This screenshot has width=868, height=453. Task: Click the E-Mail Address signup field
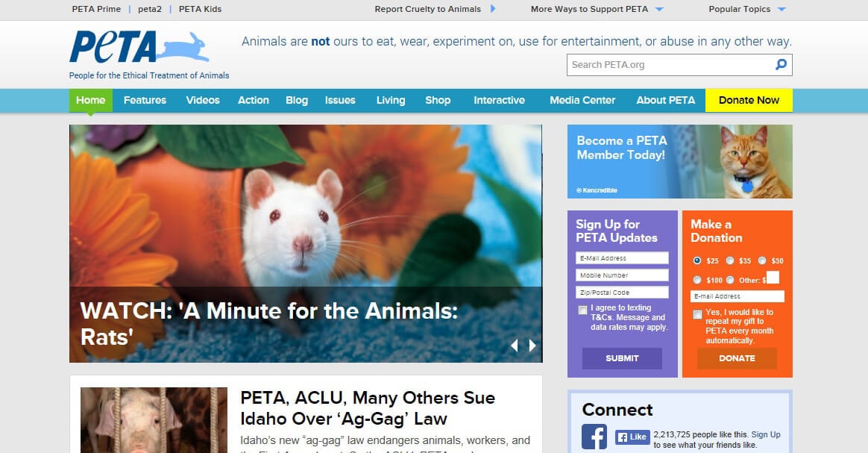pyautogui.click(x=622, y=257)
